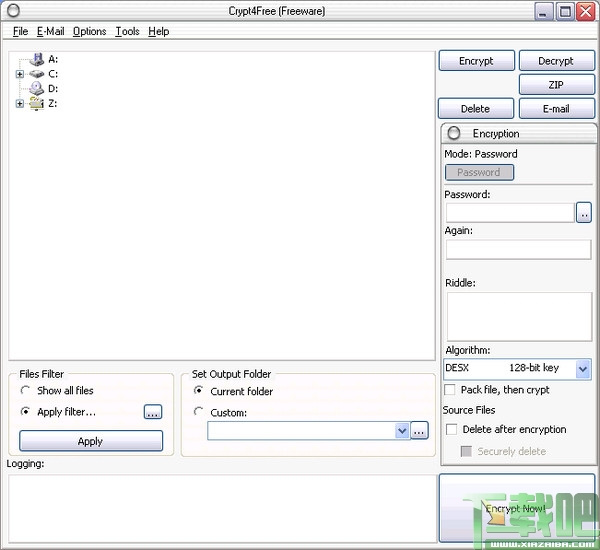
Task: Click the E-mail button
Action: [556, 109]
